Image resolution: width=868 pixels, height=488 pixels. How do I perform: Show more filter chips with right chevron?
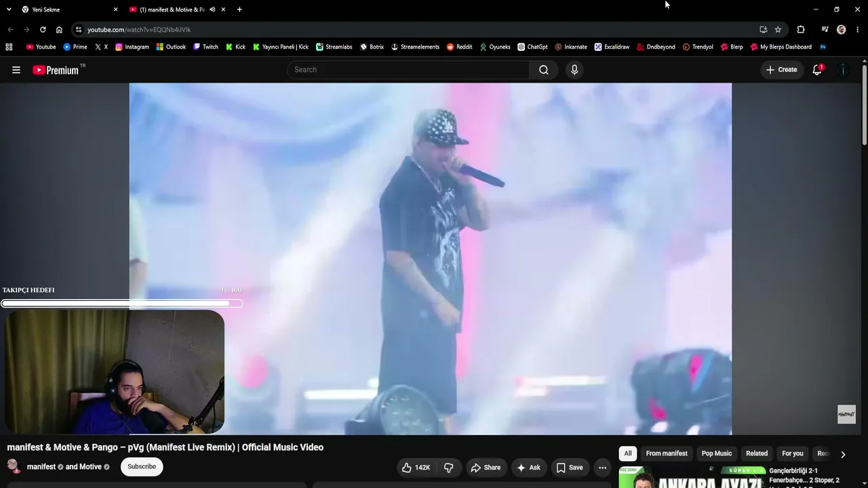pyautogui.click(x=843, y=454)
